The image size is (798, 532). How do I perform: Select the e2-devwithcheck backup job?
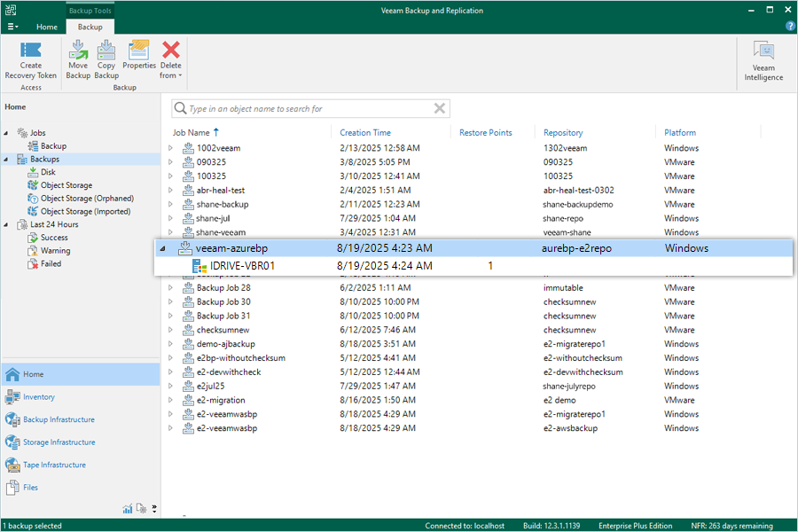coord(229,372)
